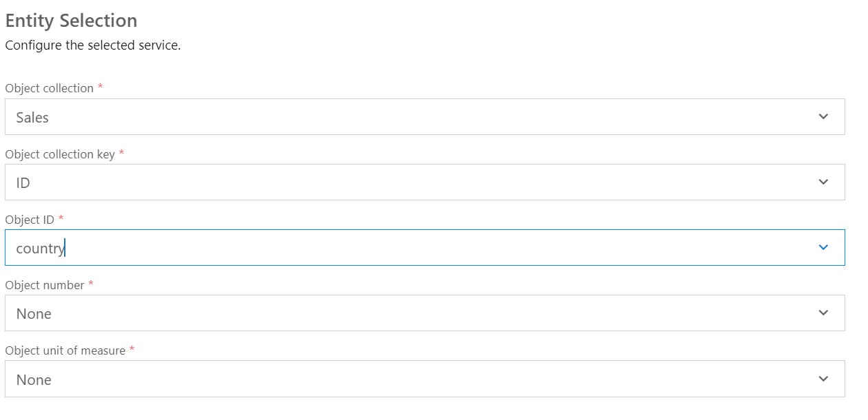Click the Object unit of measure chevron icon
The image size is (868, 420).
[823, 378]
